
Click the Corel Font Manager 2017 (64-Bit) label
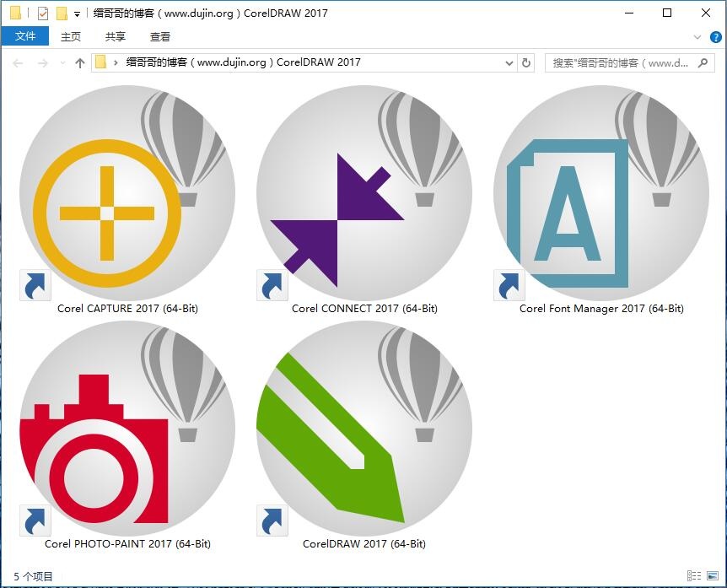coord(601,309)
